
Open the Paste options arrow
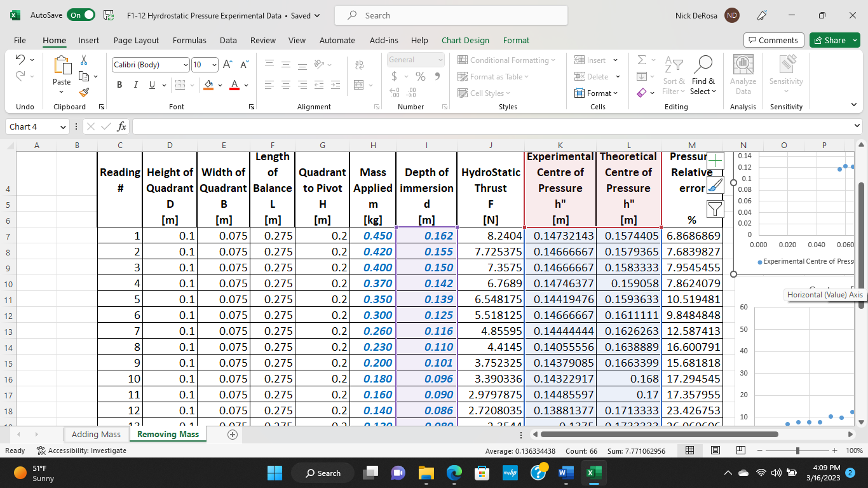tap(62, 93)
